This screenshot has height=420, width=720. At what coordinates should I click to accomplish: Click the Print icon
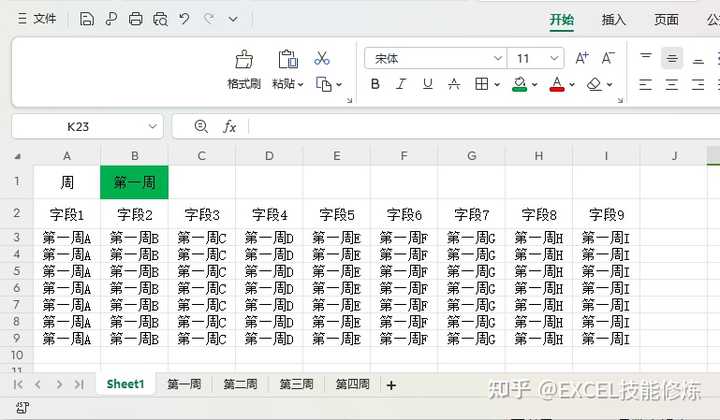[135, 19]
